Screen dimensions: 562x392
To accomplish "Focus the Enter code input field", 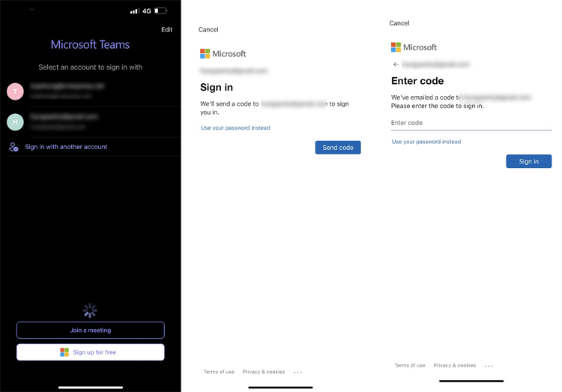I will 471,123.
